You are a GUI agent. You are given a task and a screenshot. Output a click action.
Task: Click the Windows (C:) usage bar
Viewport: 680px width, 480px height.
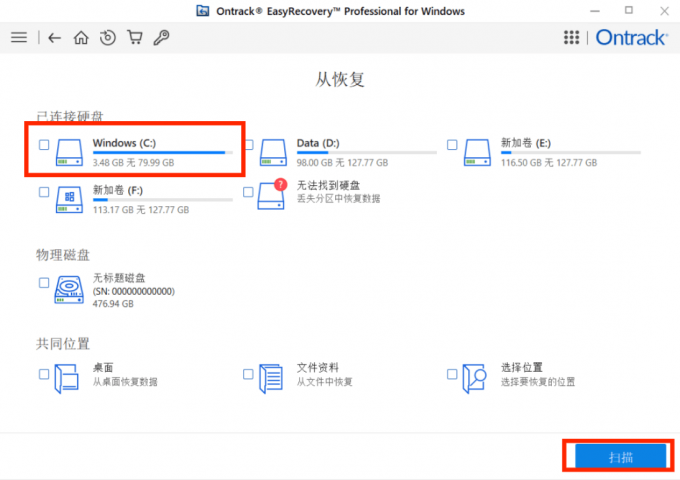(x=163, y=153)
